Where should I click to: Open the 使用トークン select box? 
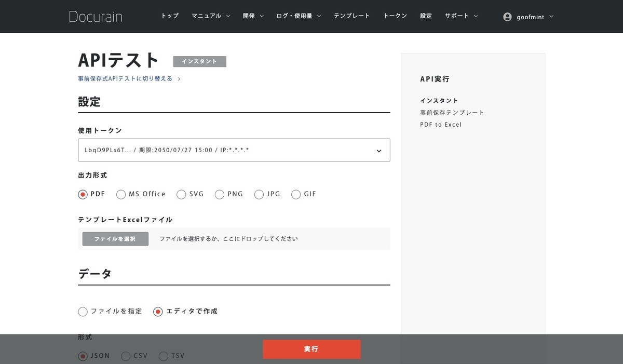[x=234, y=150]
